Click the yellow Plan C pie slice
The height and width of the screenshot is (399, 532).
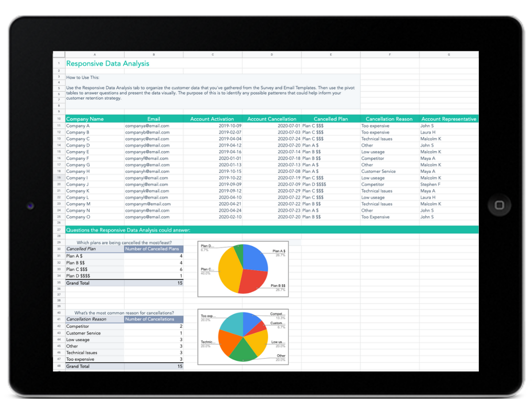(230, 268)
